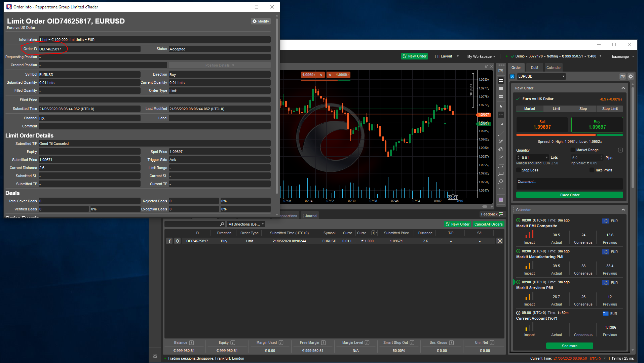Click See more in Calendar
The image size is (644, 363).
[x=569, y=346]
